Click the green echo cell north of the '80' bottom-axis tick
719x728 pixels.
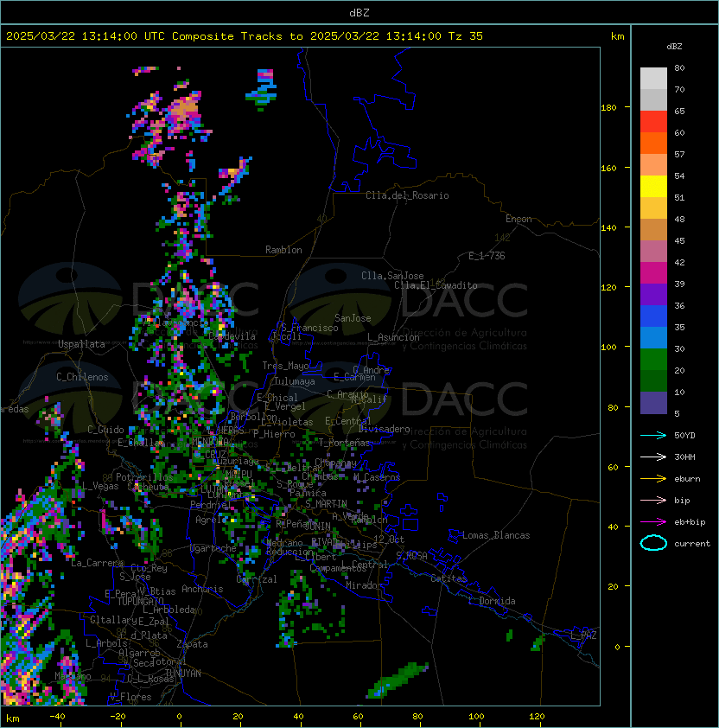397,680
